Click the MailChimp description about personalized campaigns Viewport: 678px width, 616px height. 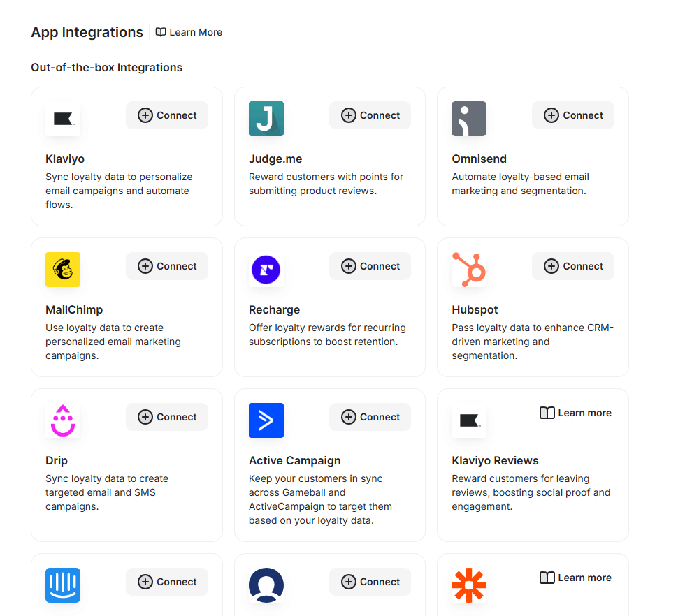tap(113, 342)
